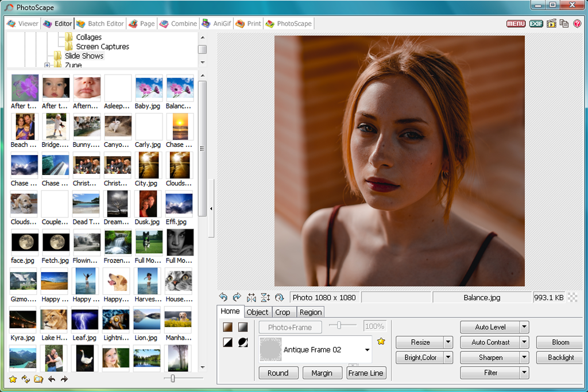Open the Resize dropdown arrow

(448, 342)
